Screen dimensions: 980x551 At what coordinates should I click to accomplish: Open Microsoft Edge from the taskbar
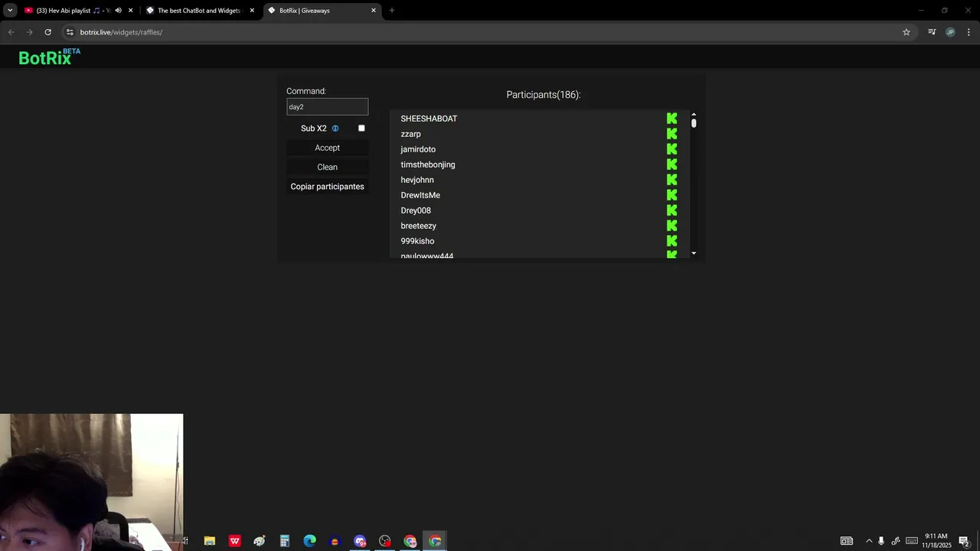pos(309,541)
